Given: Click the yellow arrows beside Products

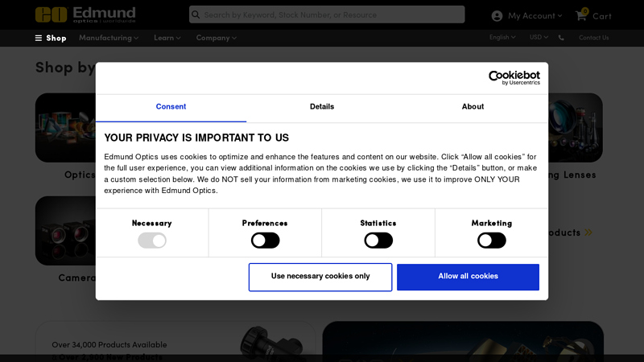Looking at the screenshot, I should pyautogui.click(x=588, y=232).
